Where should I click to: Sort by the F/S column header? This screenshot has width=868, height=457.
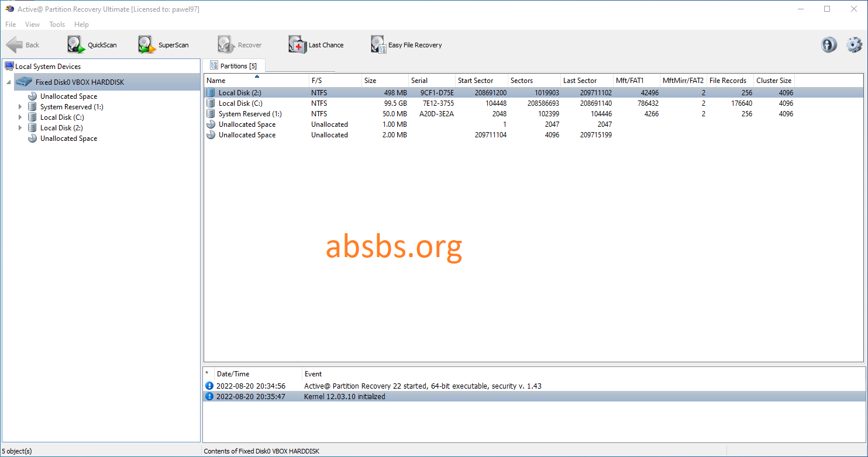(335, 81)
